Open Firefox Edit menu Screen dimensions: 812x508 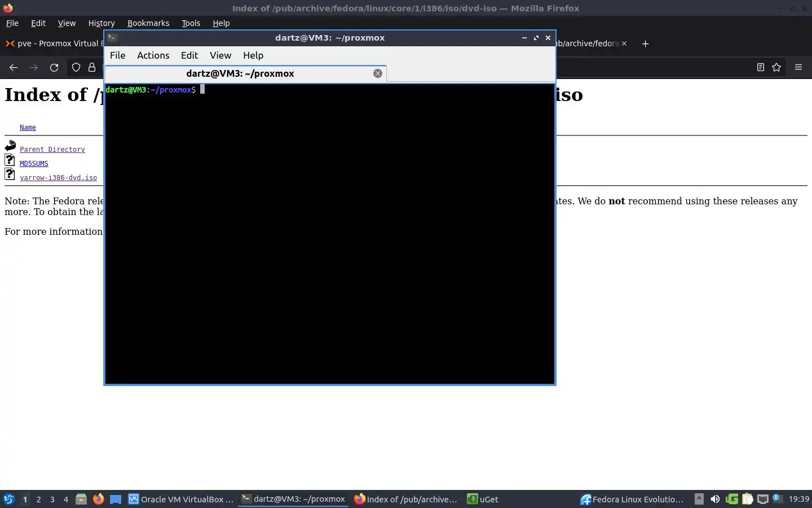click(x=38, y=23)
